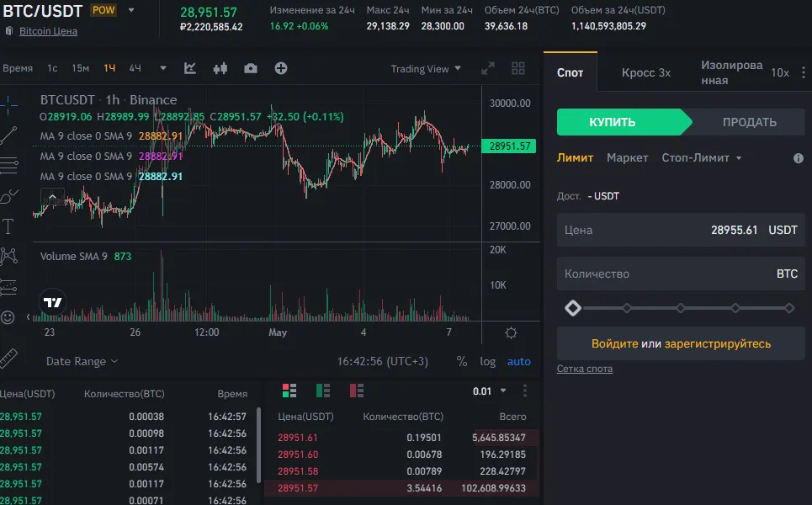Click the TradingView logo on chart

(x=52, y=302)
